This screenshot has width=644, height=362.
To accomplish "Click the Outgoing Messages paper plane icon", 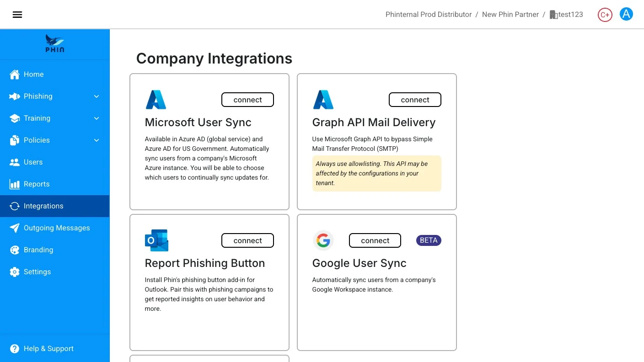I will click(x=15, y=228).
